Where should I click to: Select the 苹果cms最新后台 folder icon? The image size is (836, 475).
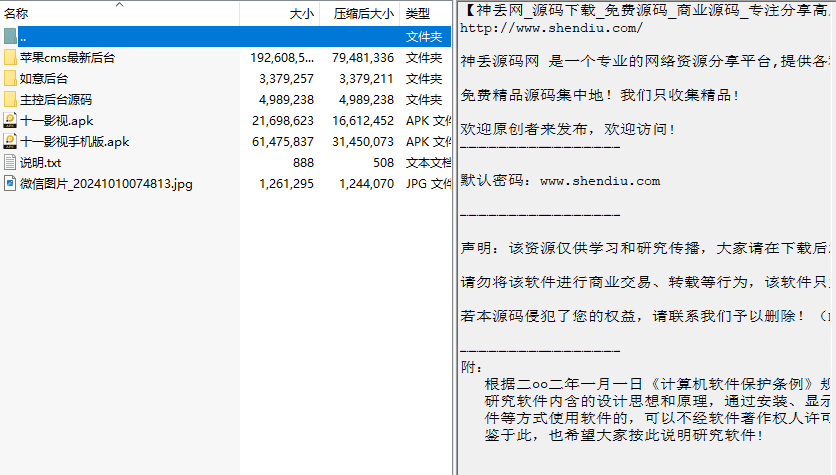point(10,58)
